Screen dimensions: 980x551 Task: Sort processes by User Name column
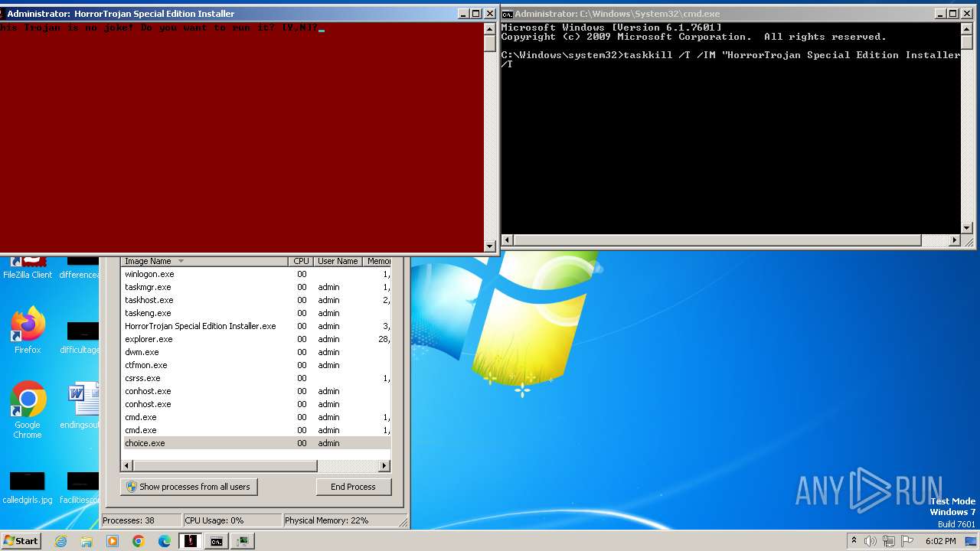tap(338, 261)
